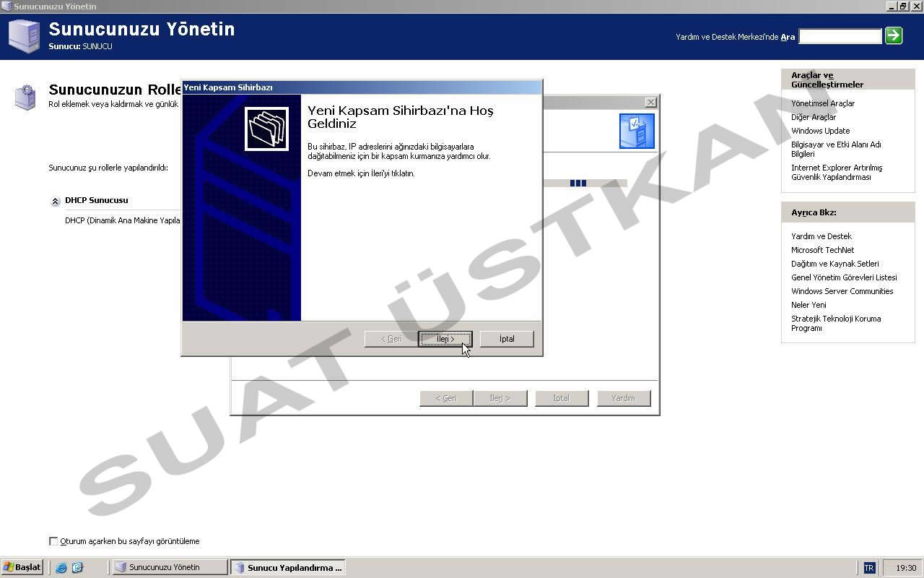This screenshot has height=578, width=924.
Task: Restore the Sunucunuzu Yönetin main window
Action: (x=904, y=6)
